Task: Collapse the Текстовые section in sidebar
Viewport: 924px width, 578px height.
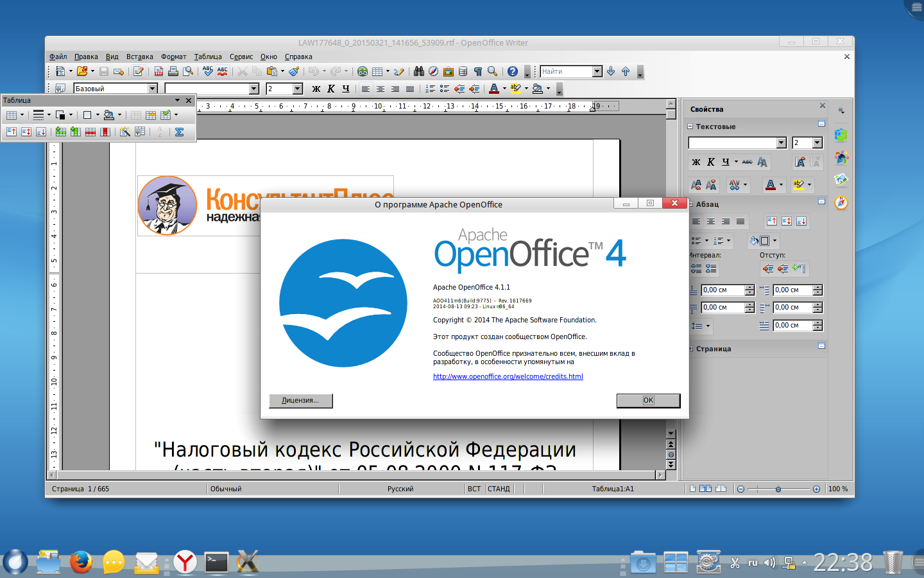Action: tap(690, 127)
